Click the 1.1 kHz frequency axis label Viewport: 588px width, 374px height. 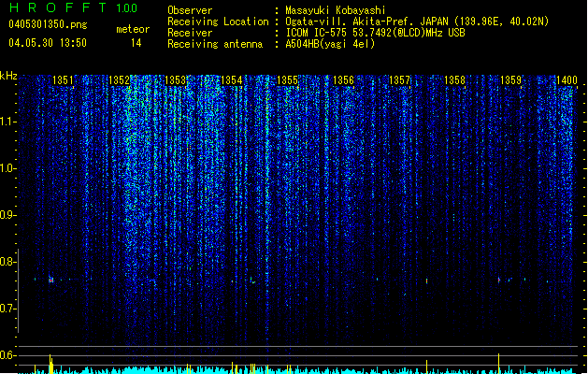point(7,122)
